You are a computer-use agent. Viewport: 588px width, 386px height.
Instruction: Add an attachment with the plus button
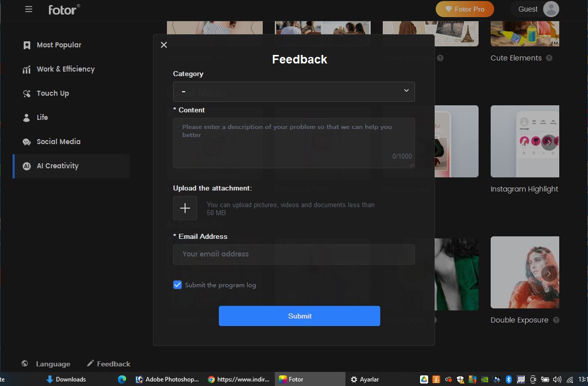[185, 208]
